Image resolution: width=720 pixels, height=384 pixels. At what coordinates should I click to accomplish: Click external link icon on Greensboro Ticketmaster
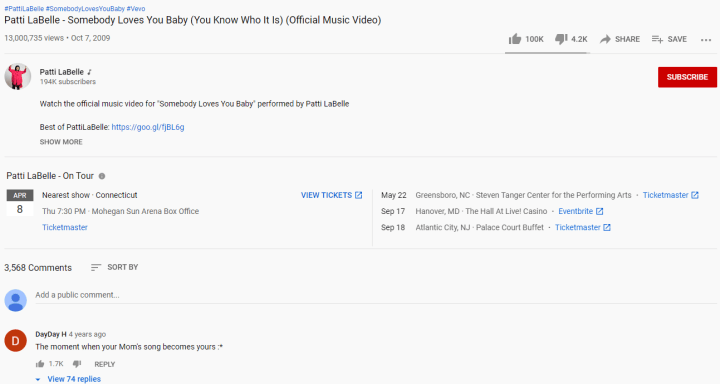click(x=695, y=195)
